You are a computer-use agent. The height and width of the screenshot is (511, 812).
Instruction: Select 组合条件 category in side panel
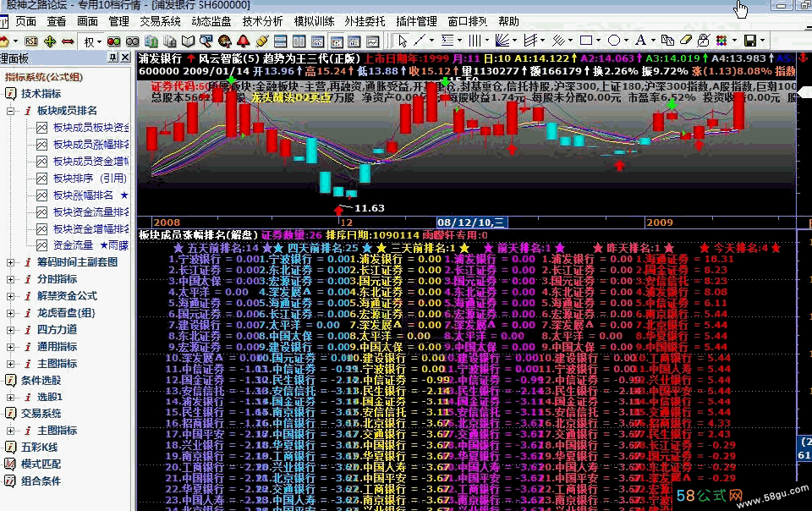click(x=41, y=481)
